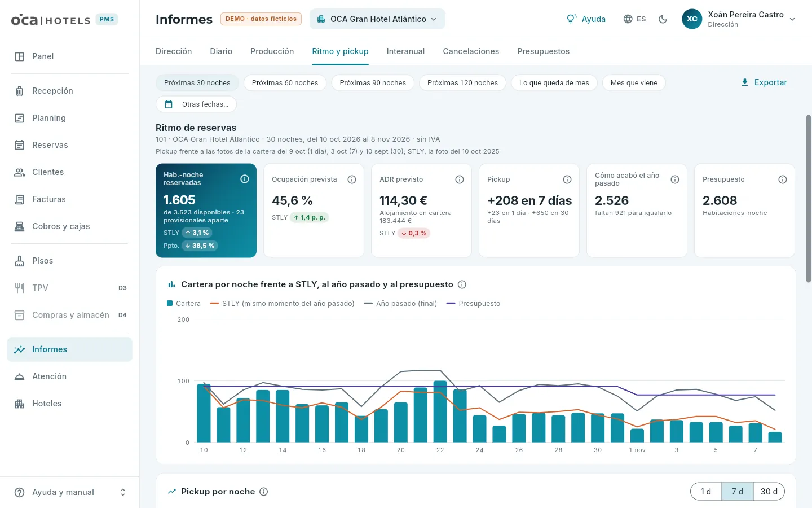The width and height of the screenshot is (812, 508).
Task: Select the Próximas 90 noches range
Action: 373,83
